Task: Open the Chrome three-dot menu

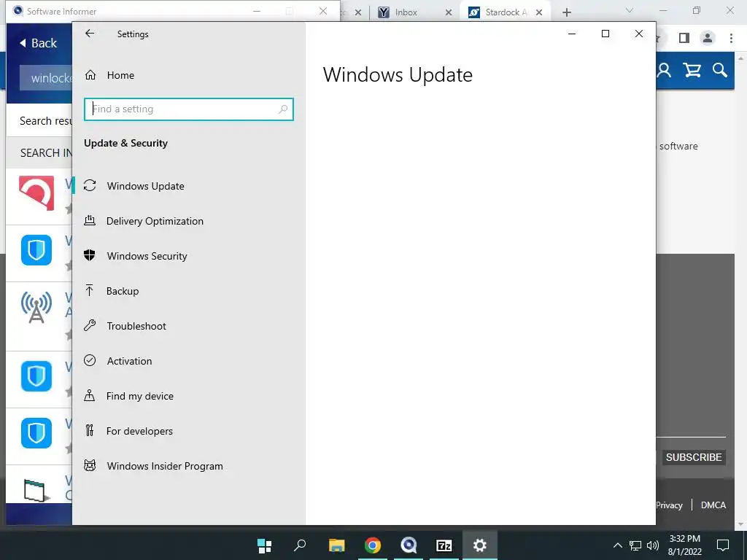Action: point(731,38)
